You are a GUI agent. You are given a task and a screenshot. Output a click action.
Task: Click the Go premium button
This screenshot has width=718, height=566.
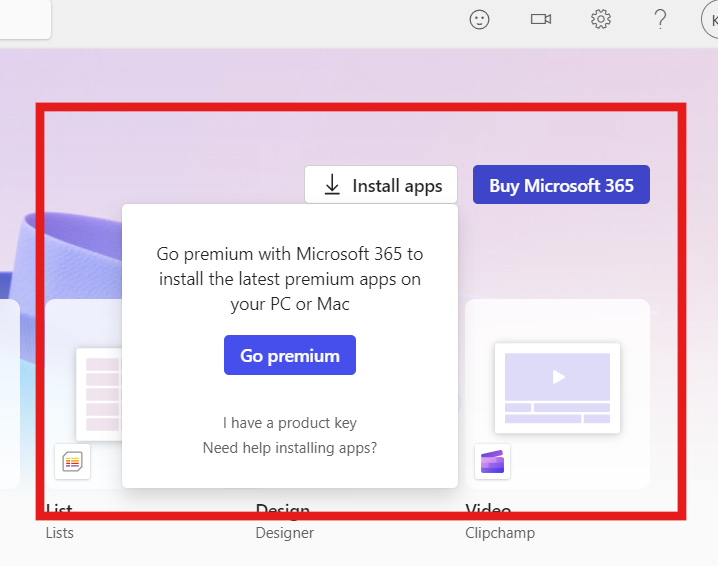pos(290,355)
